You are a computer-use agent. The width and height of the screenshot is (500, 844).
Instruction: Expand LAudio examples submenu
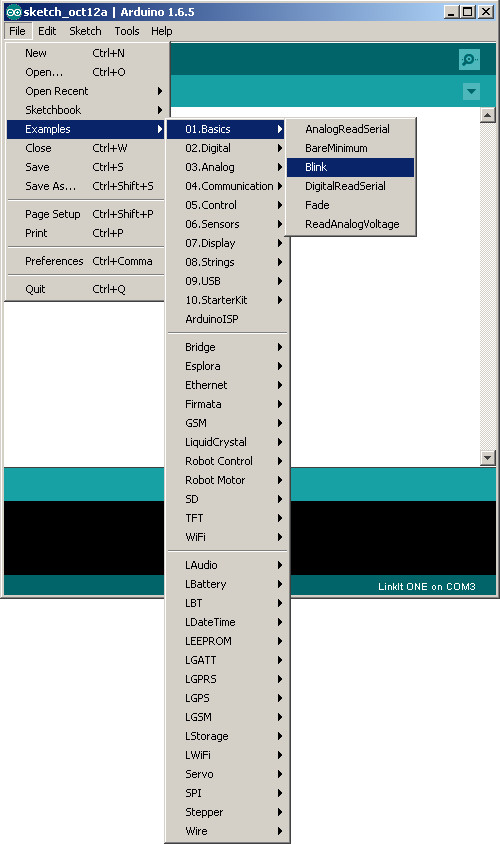click(x=227, y=565)
